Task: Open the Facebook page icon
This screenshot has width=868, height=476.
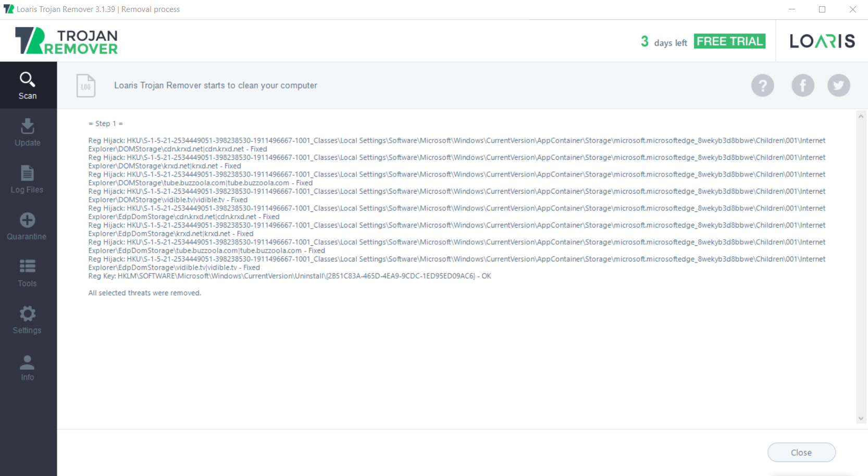Action: click(803, 85)
